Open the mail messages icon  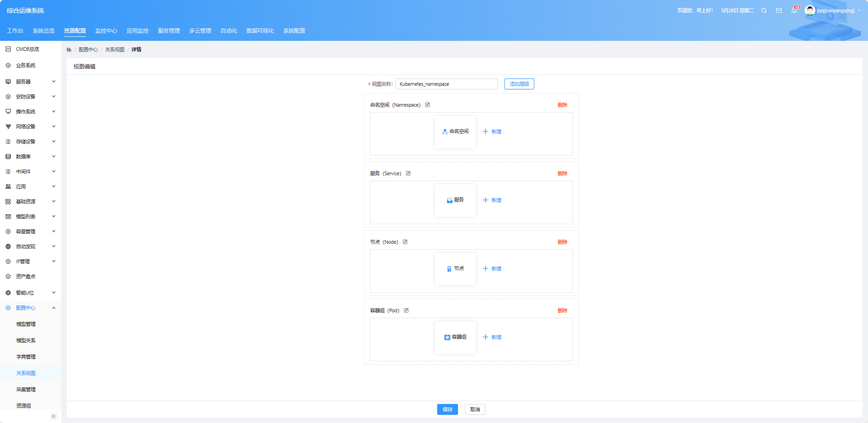click(x=779, y=10)
